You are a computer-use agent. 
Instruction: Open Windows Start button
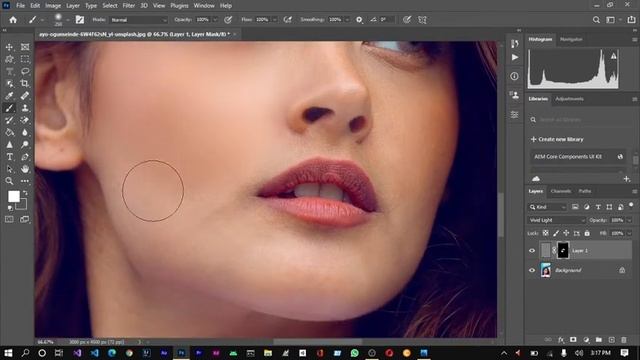click(8, 353)
